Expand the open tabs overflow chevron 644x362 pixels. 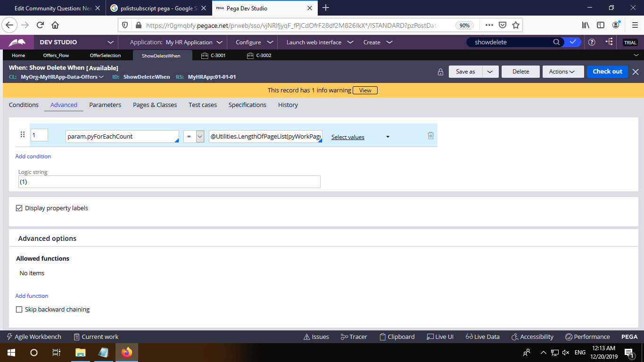click(x=636, y=55)
